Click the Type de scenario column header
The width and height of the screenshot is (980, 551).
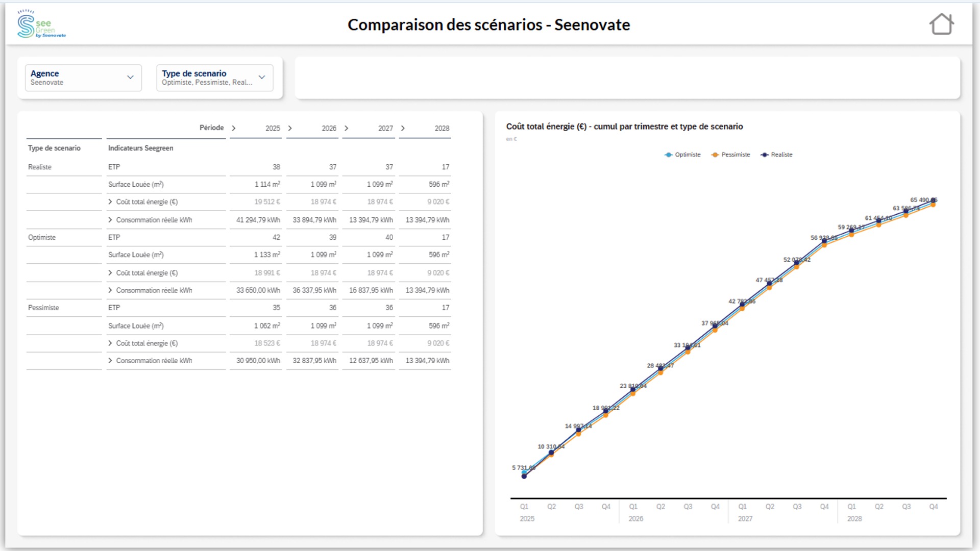click(54, 148)
